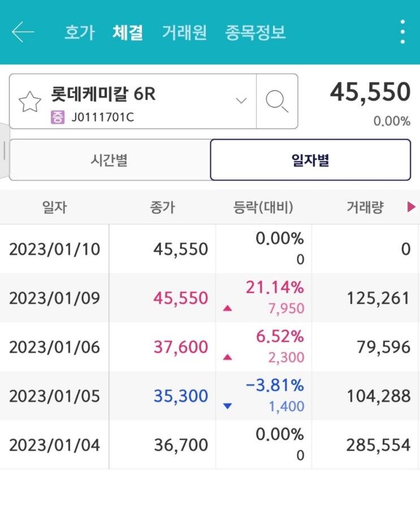Screen dimensions: 420x510
Task: Select the 2023/01/05 closing price 35,300
Action: coord(180,396)
